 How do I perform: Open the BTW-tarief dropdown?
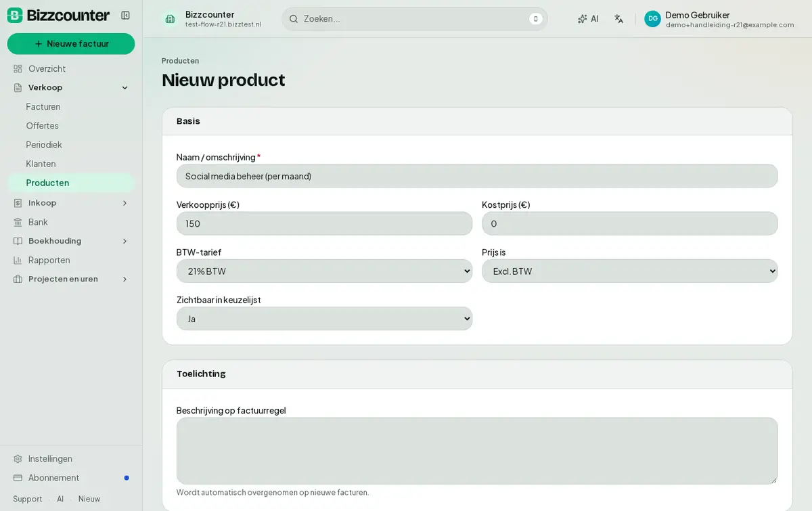click(324, 271)
